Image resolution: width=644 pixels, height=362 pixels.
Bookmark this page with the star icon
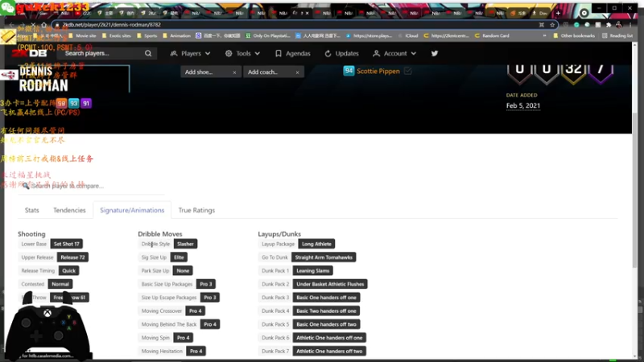pyautogui.click(x=552, y=25)
